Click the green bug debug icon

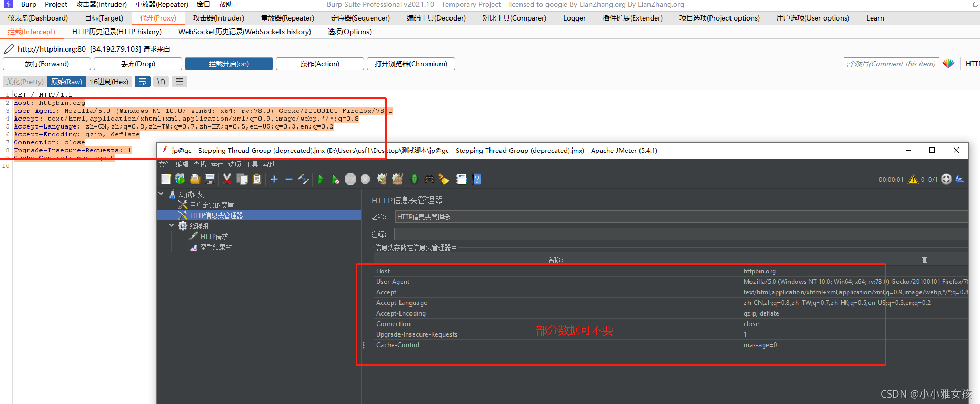pyautogui.click(x=414, y=179)
